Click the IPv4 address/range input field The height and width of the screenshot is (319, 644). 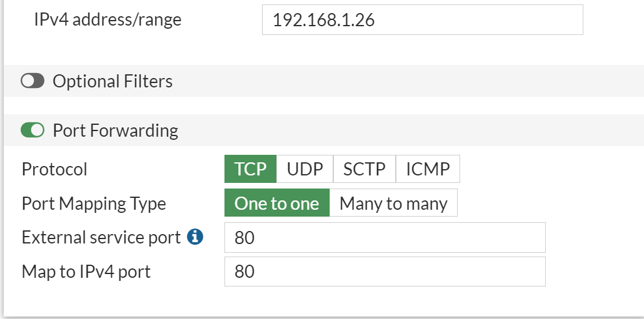[x=422, y=20]
